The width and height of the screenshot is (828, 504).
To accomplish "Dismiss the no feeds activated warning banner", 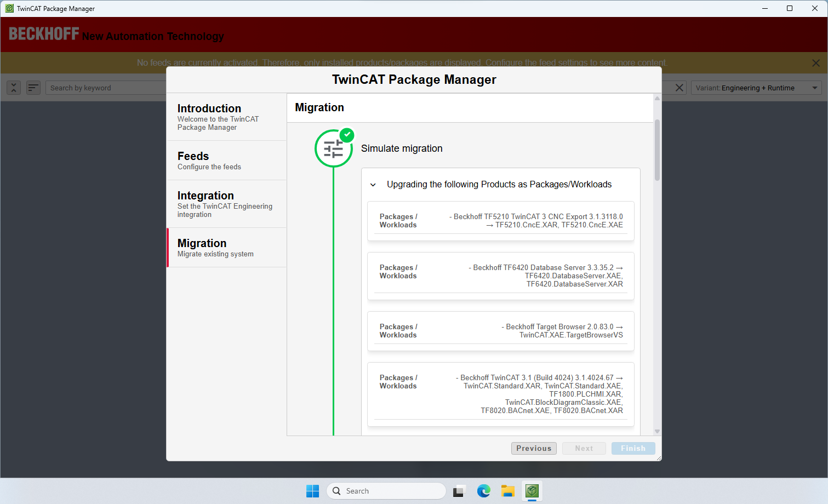I will tap(816, 63).
